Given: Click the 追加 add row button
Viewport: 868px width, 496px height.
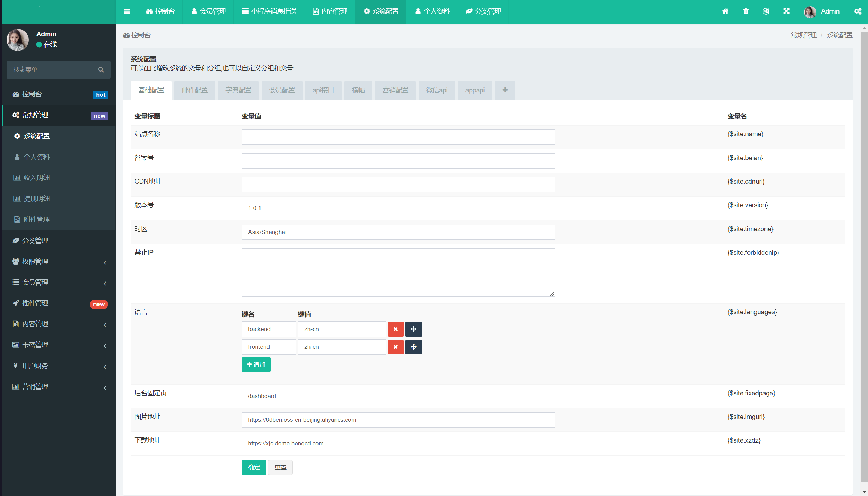Looking at the screenshot, I should pos(256,364).
